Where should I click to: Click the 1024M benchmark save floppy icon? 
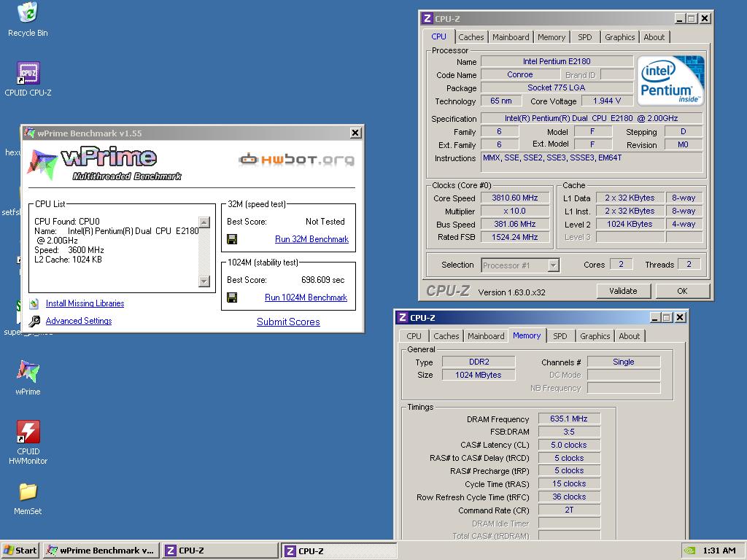point(232,297)
